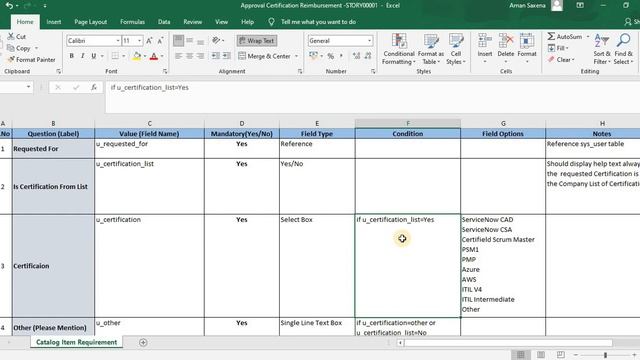Apply red Font Color swatch
Screen dimensions: 640x360
(x=154, y=56)
